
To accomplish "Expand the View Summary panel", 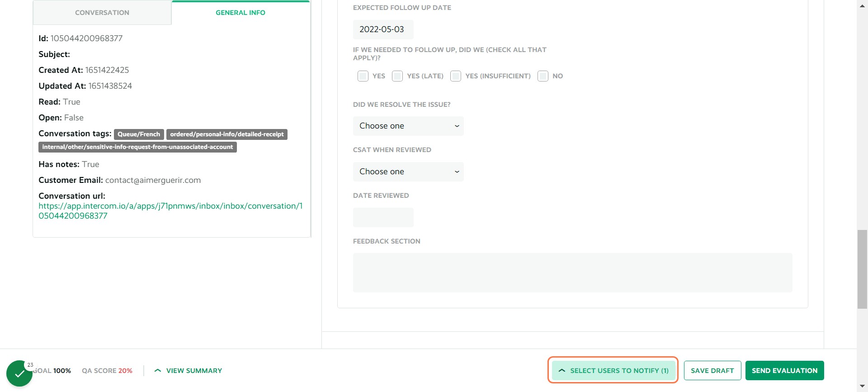I will click(x=188, y=370).
